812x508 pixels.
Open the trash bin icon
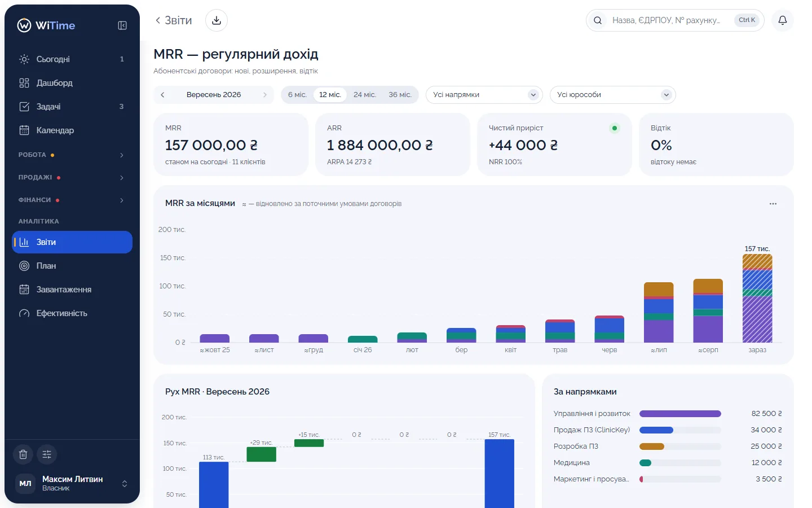coord(23,454)
